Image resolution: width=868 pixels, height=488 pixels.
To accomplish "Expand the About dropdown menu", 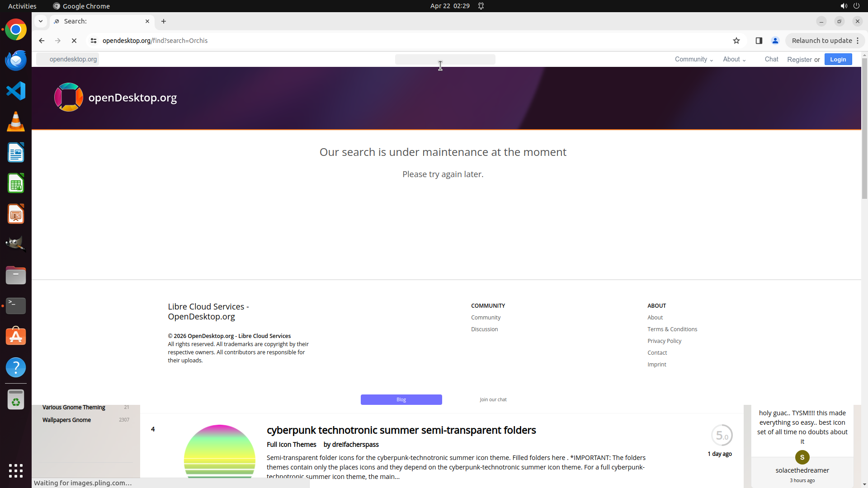I will pos(734,59).
